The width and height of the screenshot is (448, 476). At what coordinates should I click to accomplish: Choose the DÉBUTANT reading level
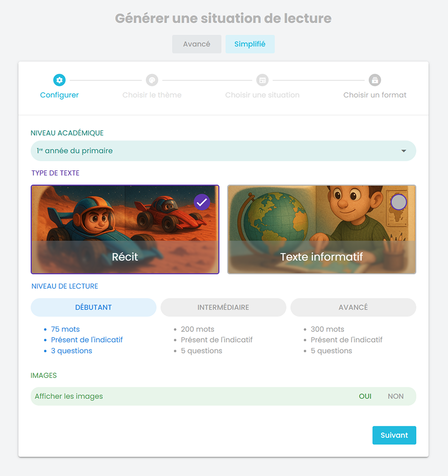(x=93, y=307)
